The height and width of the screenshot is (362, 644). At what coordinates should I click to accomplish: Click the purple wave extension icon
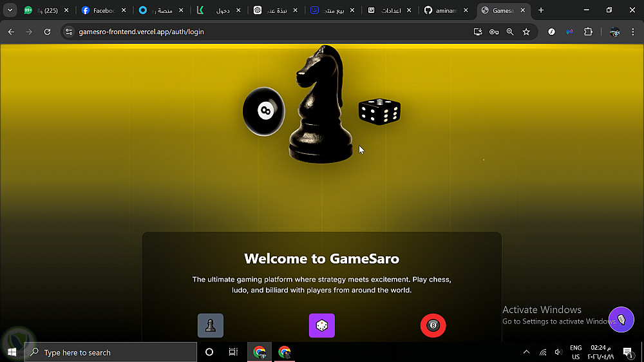pos(570,32)
